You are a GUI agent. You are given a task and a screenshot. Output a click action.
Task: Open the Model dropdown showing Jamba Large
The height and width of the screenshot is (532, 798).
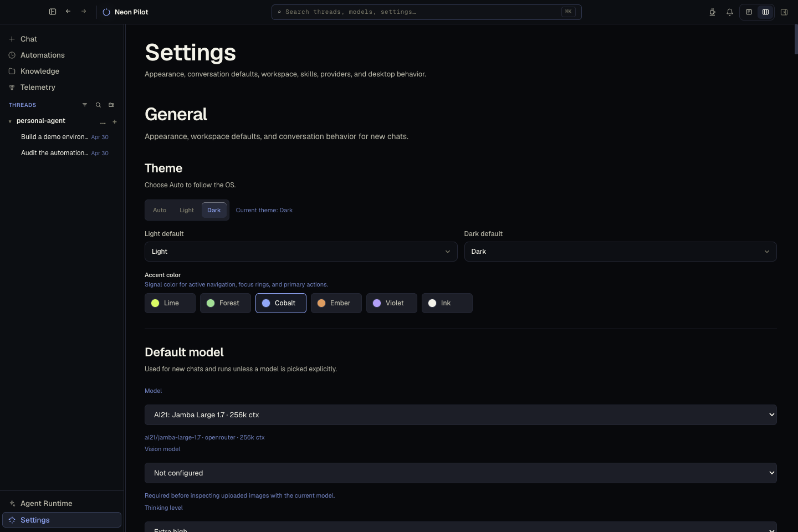[461, 415]
